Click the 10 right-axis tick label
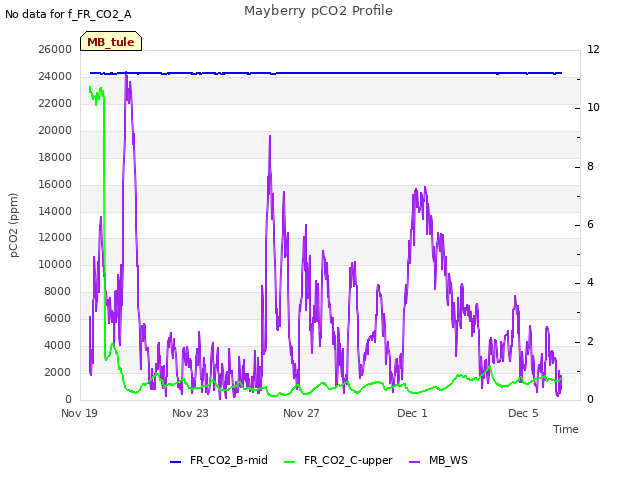Screen dimensions: 640x480 pos(593,107)
